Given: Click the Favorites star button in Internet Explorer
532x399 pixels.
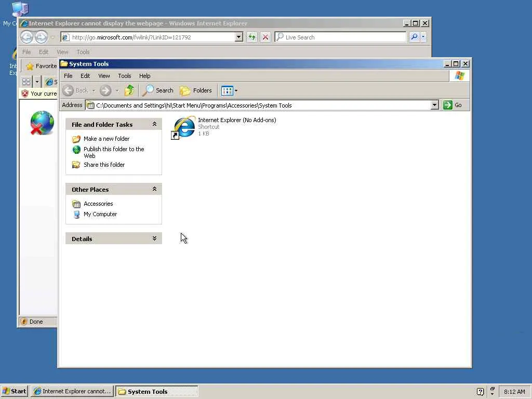Looking at the screenshot, I should pos(41,66).
